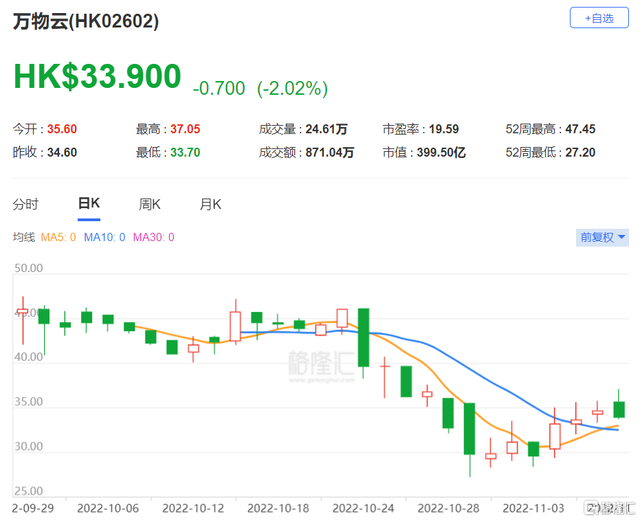Screen dimensions: 640x520
Task: Click the 52周最高 value 47.45
Action: click(580, 129)
